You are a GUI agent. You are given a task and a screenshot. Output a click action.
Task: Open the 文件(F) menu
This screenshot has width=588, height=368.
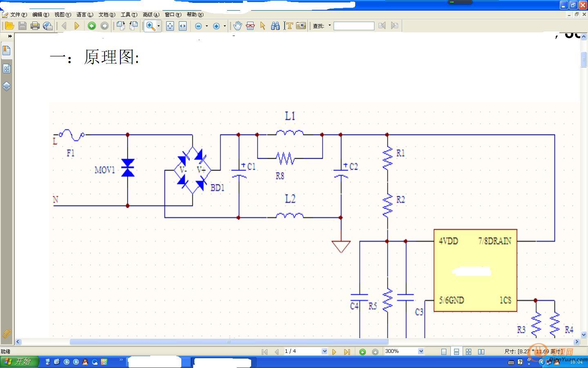click(x=18, y=15)
